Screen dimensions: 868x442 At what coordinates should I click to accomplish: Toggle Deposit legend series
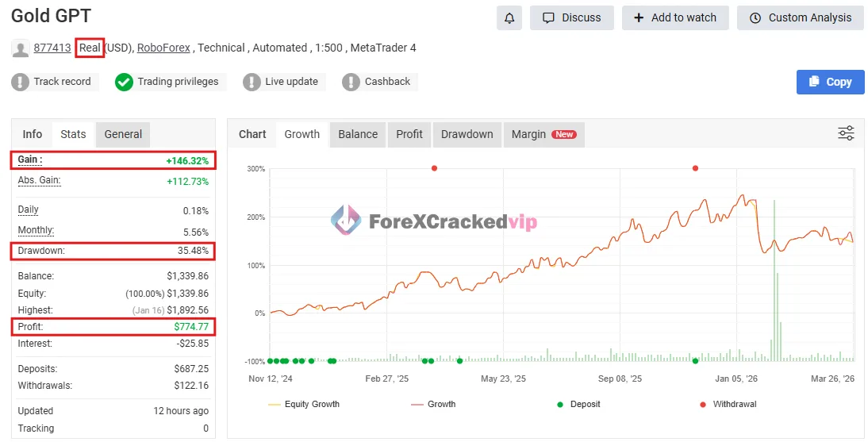[578, 405]
